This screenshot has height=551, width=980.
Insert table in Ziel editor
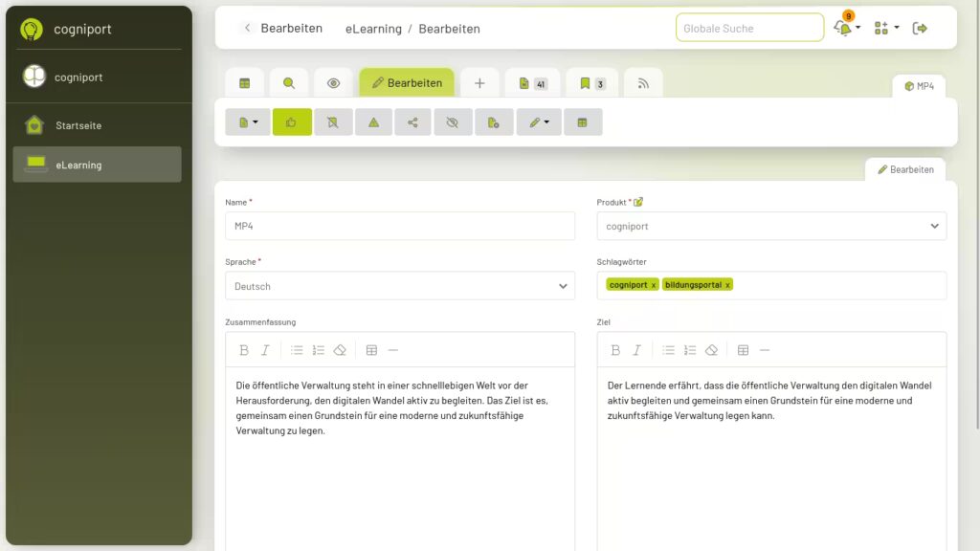tap(743, 350)
